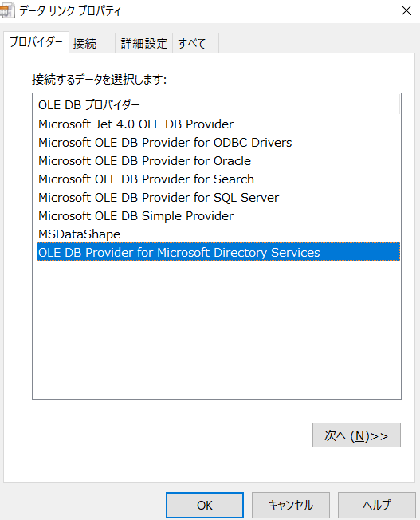Screen dimensions: 420x520
Task: Open the 接続 tab
Action: (92, 43)
